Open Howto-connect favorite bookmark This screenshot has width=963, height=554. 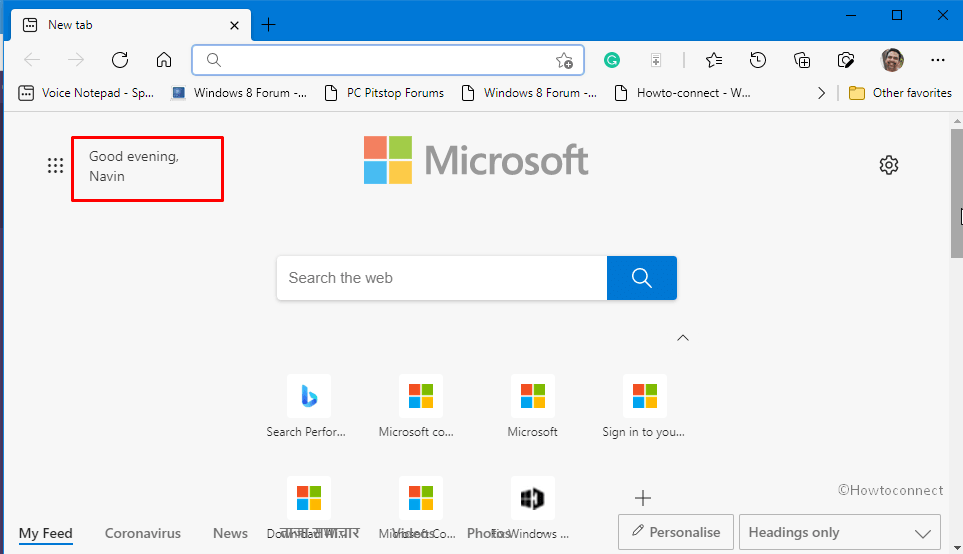point(682,93)
